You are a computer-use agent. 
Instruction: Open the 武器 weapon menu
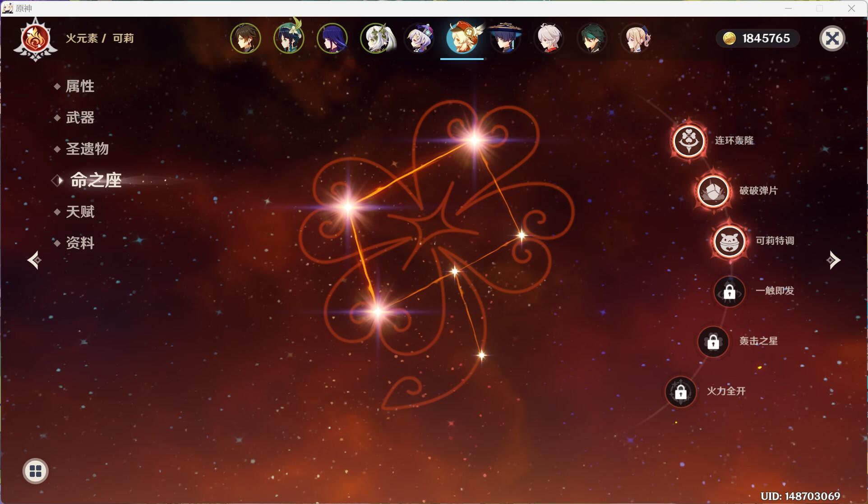79,118
